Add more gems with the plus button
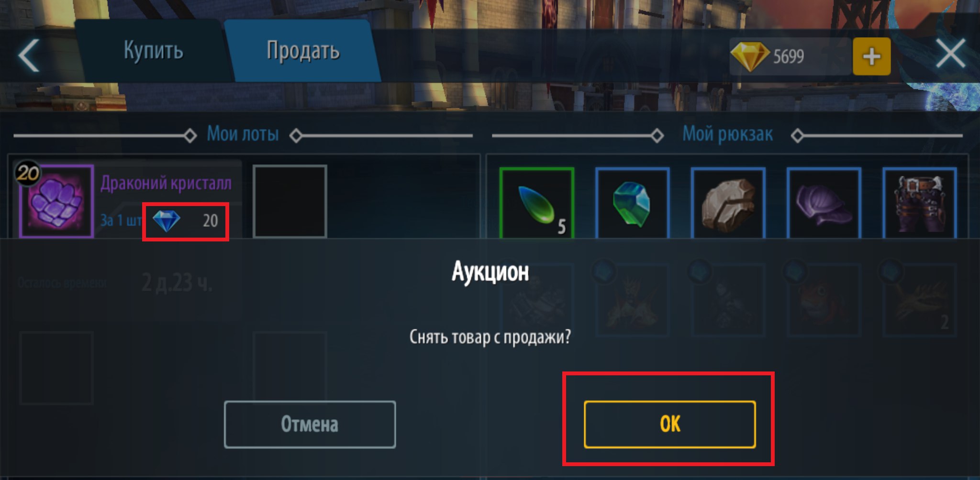 [871, 56]
